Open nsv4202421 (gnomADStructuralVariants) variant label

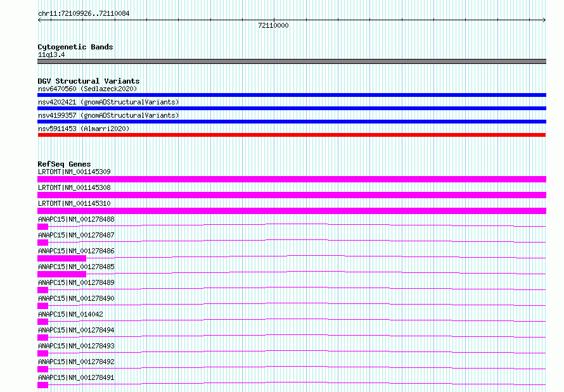pos(108,102)
